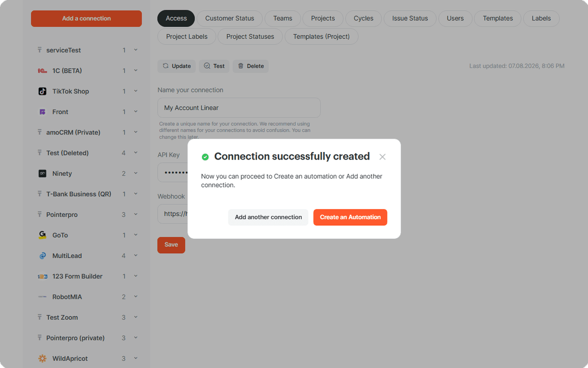Viewport: 588px width, 368px height.
Task: Select the Pointerpro (private) connection row
Action: click(86, 338)
